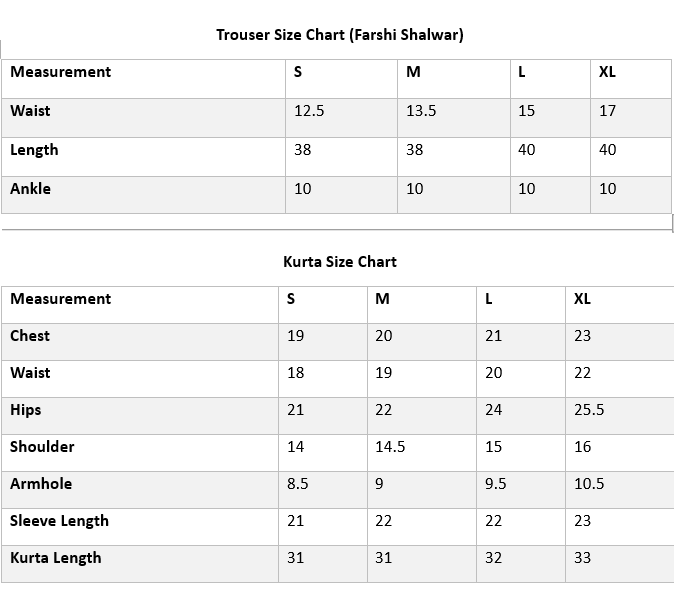Select the Kurta Length XL value 33
The height and width of the screenshot is (597, 674).
click(582, 558)
